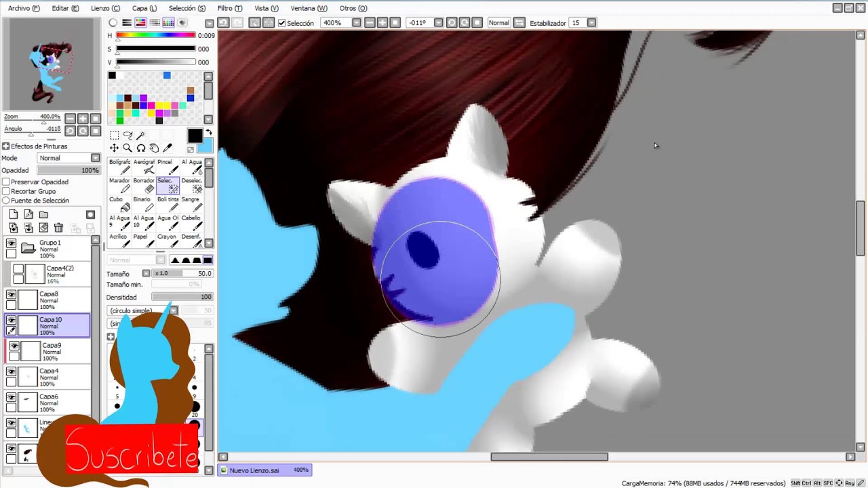
Task: Click the undo arrow in toolbar
Action: (223, 23)
